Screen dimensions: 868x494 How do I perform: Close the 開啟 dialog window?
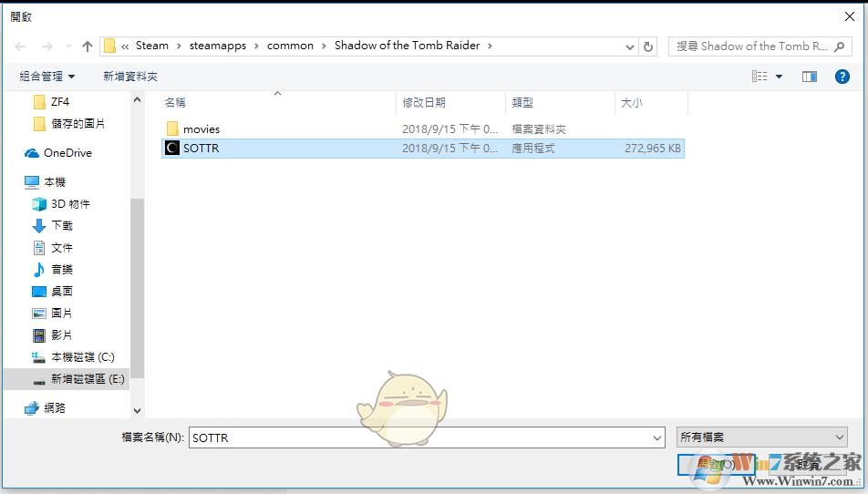849,16
